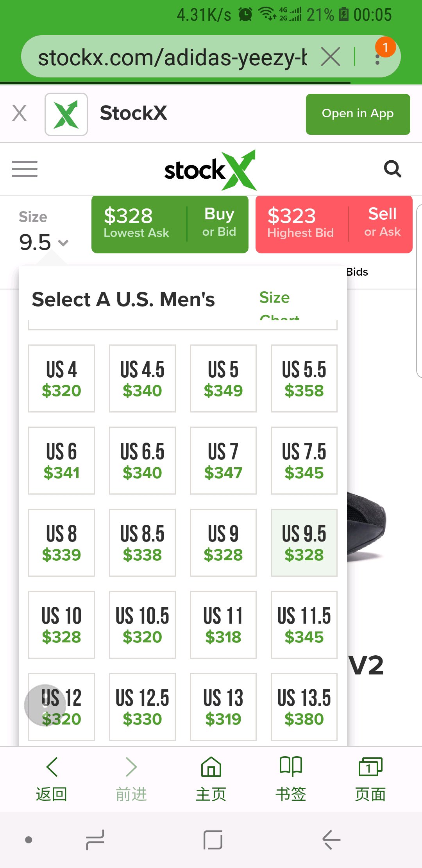Choose size US 4 at $320
This screenshot has width=422, height=868.
(61, 378)
